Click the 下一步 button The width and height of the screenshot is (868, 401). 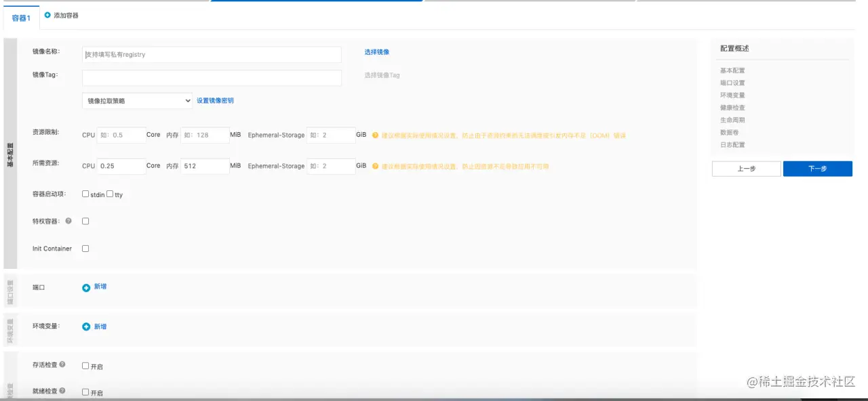click(x=817, y=169)
